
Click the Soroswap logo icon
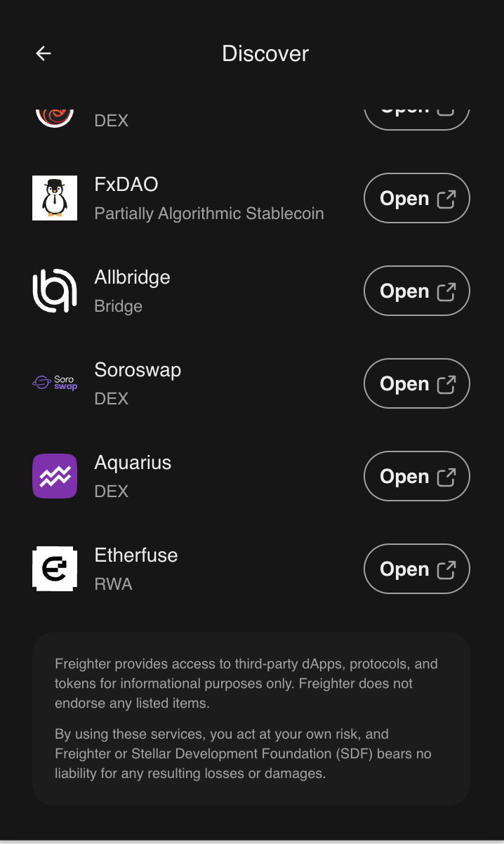(55, 383)
